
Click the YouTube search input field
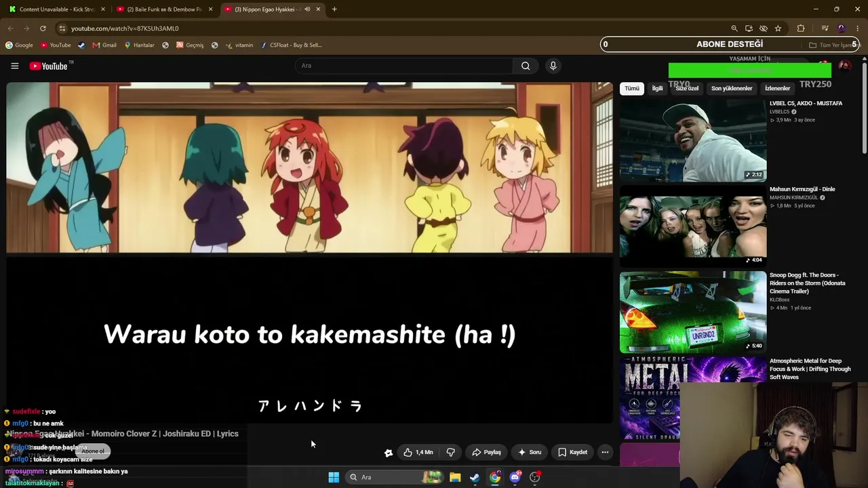click(404, 66)
